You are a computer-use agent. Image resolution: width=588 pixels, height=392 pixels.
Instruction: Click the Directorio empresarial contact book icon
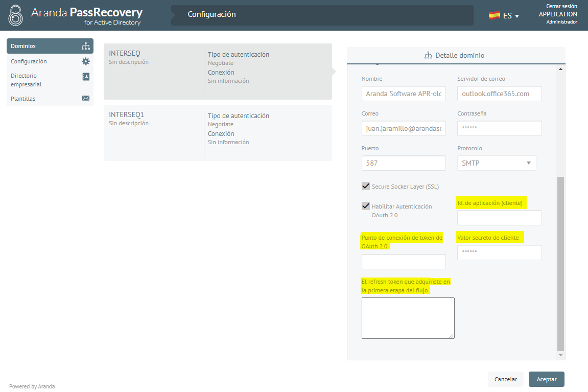[86, 77]
